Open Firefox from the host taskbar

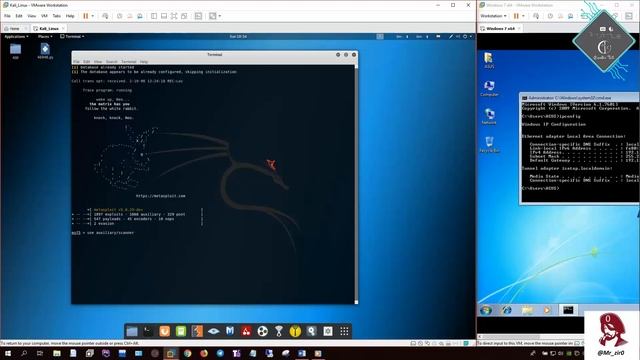[204, 353]
